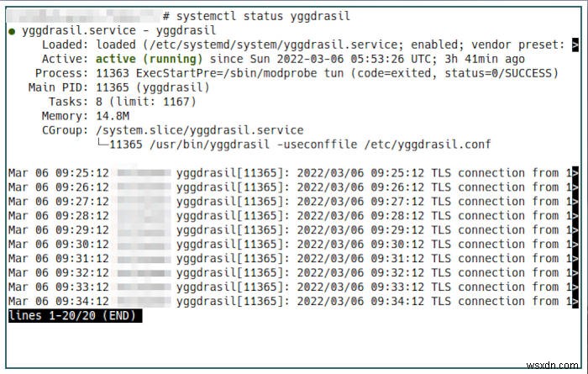Click truncation arrow on 09:30:12 log line
The width and height of the screenshot is (588, 374).
575,245
